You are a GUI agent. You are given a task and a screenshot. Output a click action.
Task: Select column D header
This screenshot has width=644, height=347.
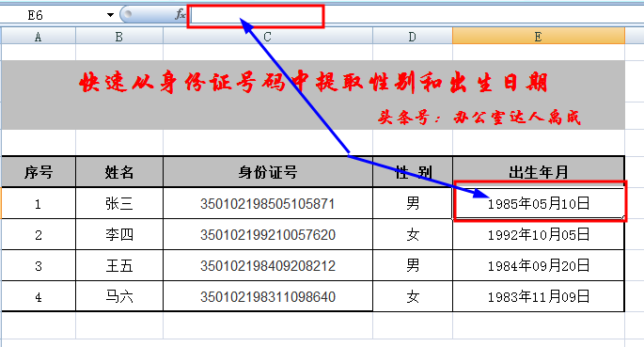click(x=413, y=37)
